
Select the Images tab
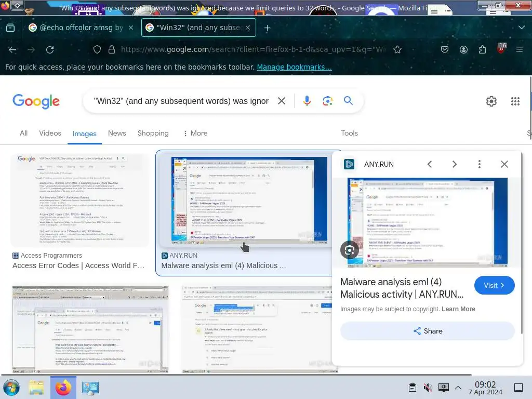click(85, 134)
